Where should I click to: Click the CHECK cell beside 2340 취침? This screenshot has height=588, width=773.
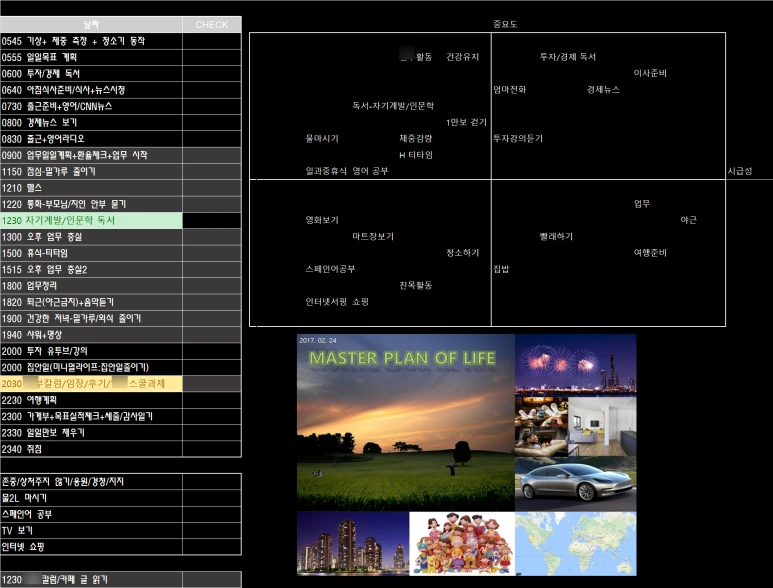[x=212, y=449]
